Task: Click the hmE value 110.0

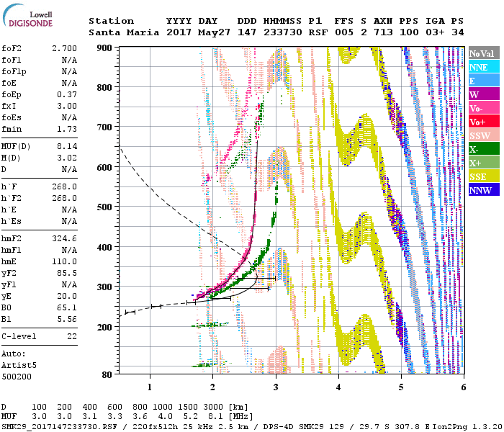Action: coord(65,262)
